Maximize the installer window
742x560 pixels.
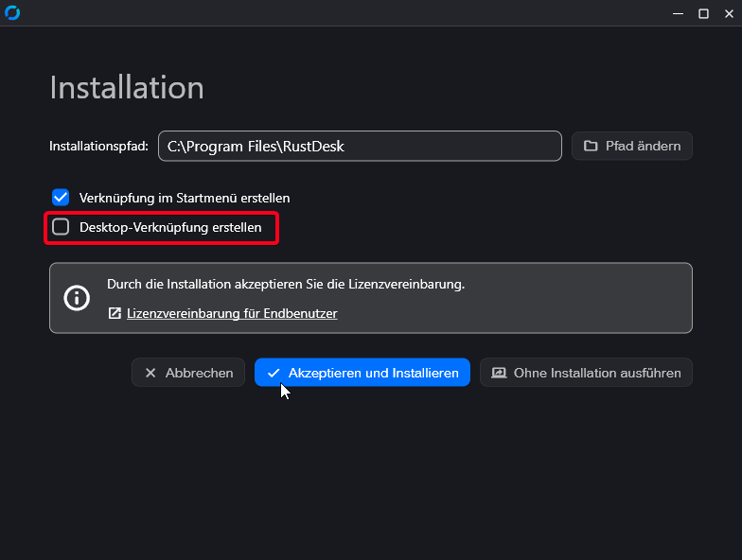click(703, 13)
